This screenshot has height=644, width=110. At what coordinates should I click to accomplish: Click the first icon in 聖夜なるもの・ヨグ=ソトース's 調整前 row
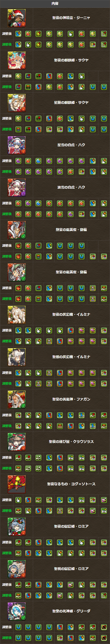click(18, 500)
